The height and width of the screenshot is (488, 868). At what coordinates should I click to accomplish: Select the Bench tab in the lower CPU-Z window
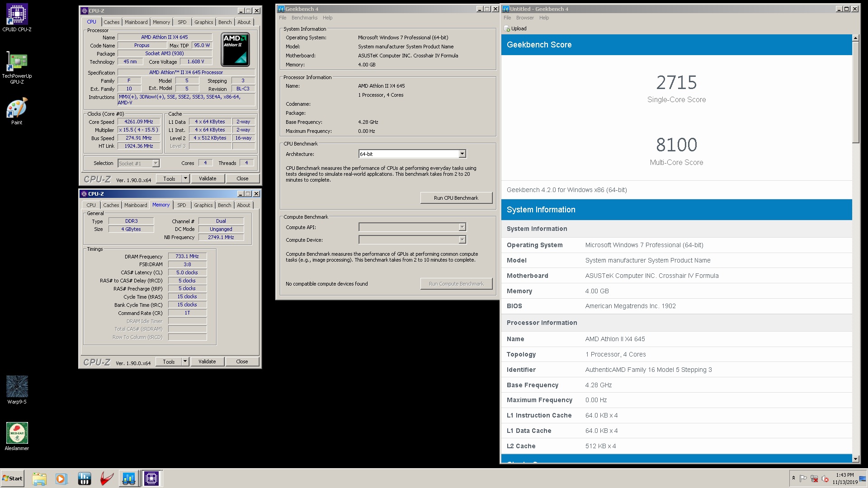click(x=224, y=205)
